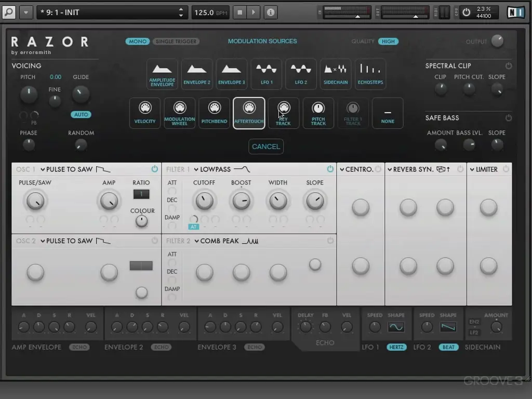
Task: Select Amplitude Envelope modulation source
Action: pos(162,74)
